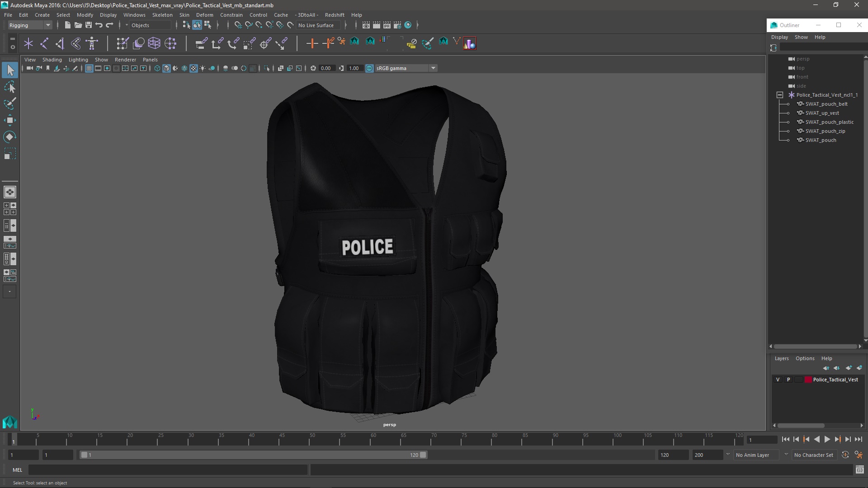Open Layers menu in layer editor

[x=782, y=358]
